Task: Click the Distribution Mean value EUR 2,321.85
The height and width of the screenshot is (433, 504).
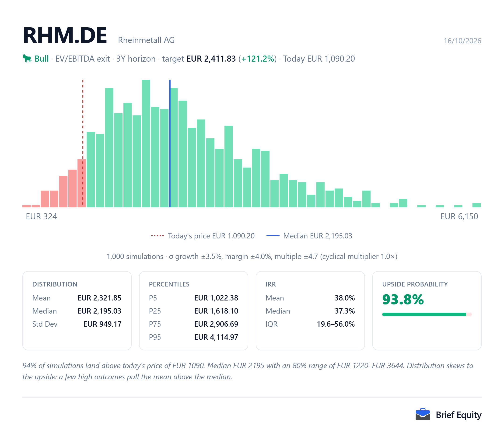Action: 99,298
